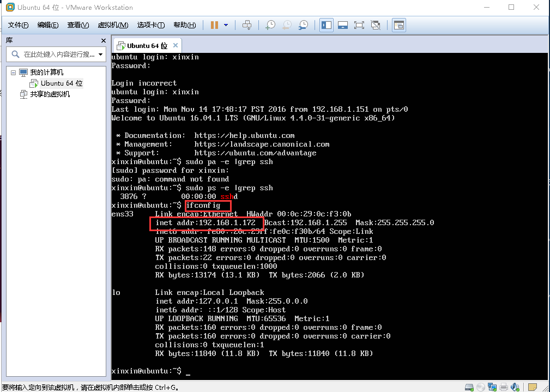Toggle the library sidebar view button
This screenshot has width=550, height=392.
[327, 25]
